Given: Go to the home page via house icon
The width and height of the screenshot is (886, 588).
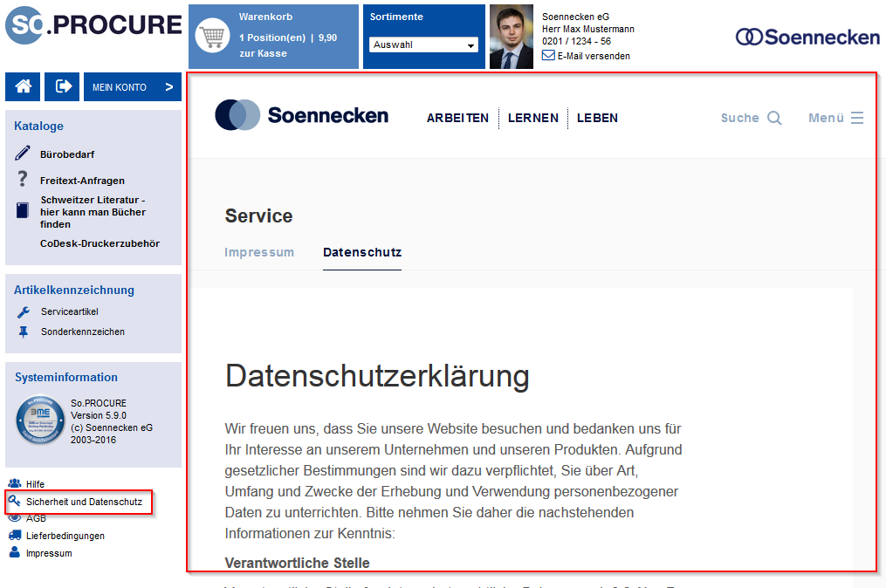Looking at the screenshot, I should click(23, 86).
